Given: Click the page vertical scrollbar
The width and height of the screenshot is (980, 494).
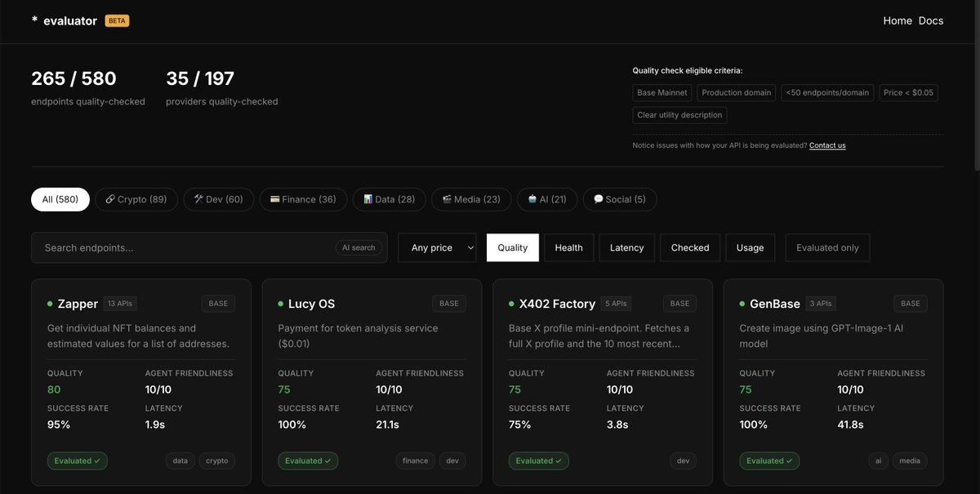Looking at the screenshot, I should (976, 86).
